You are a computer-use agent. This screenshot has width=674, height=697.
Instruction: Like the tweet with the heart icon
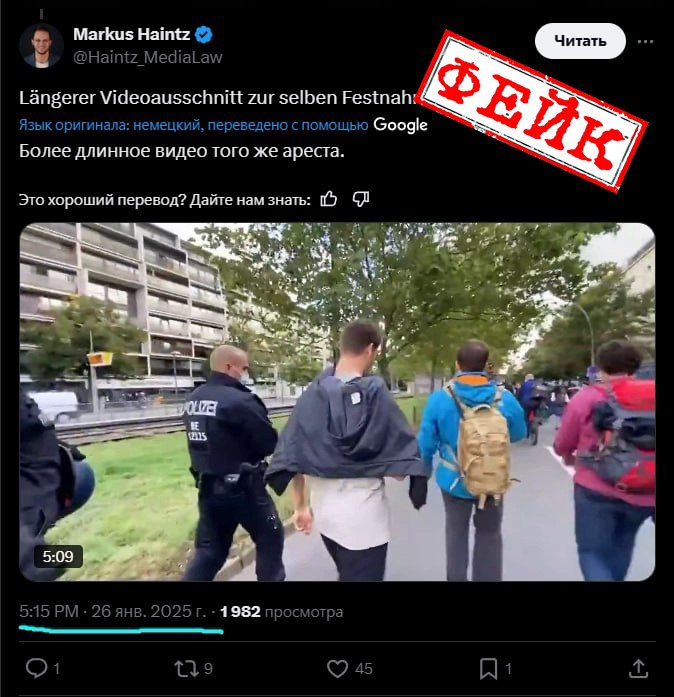(x=337, y=669)
